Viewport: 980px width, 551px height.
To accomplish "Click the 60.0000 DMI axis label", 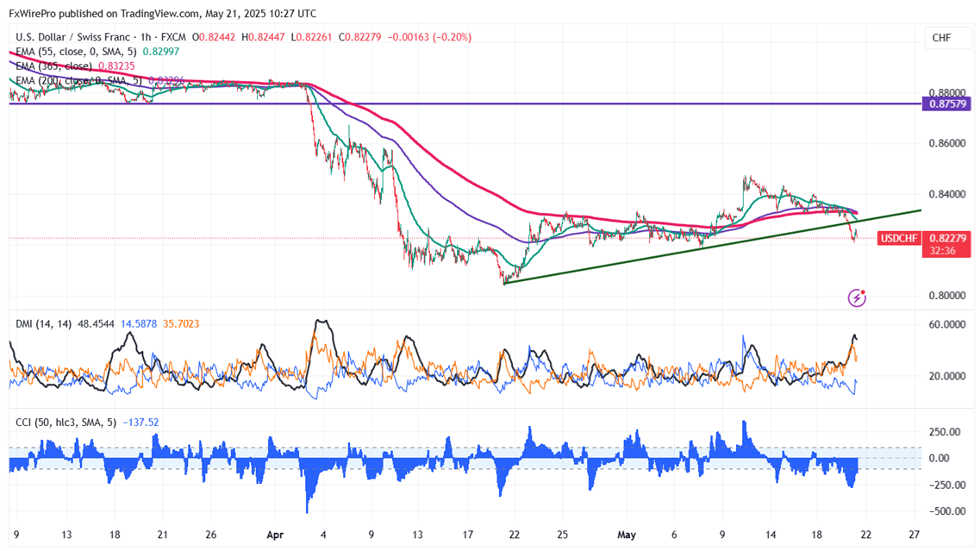I will tap(947, 324).
